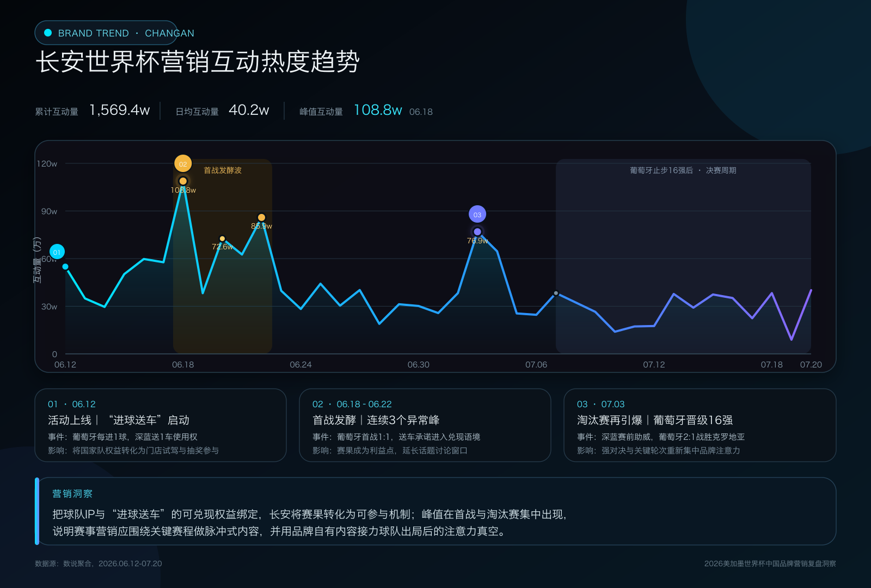
Task: Click the 营销洞察 heading
Action: [72, 494]
